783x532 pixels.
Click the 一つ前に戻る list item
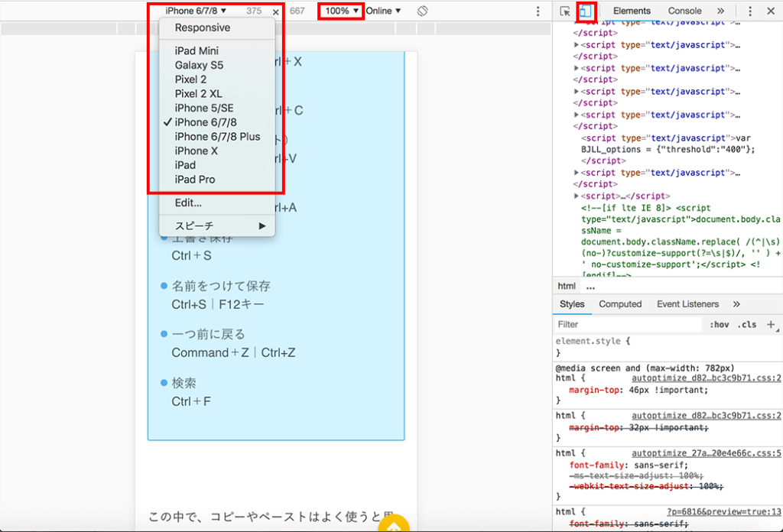[208, 334]
